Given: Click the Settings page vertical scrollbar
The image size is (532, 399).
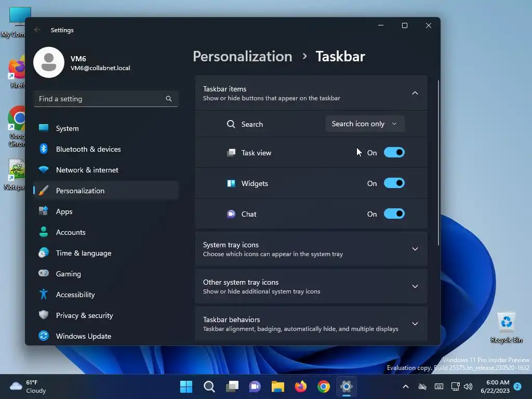Looking at the screenshot, I should [438, 163].
